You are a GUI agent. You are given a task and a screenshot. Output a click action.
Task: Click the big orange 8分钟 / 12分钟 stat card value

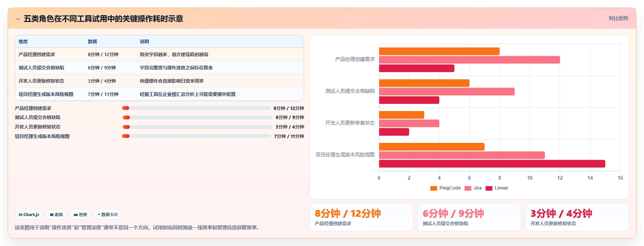(347, 214)
